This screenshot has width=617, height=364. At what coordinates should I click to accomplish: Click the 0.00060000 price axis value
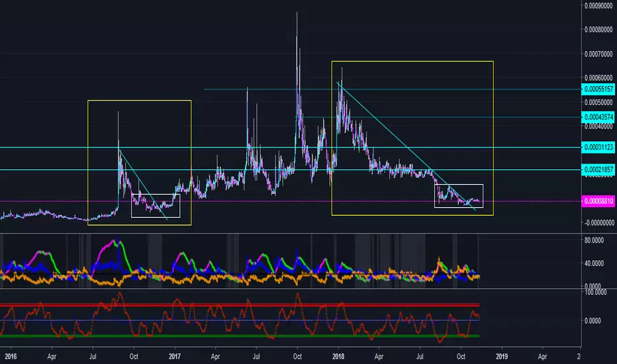point(598,78)
